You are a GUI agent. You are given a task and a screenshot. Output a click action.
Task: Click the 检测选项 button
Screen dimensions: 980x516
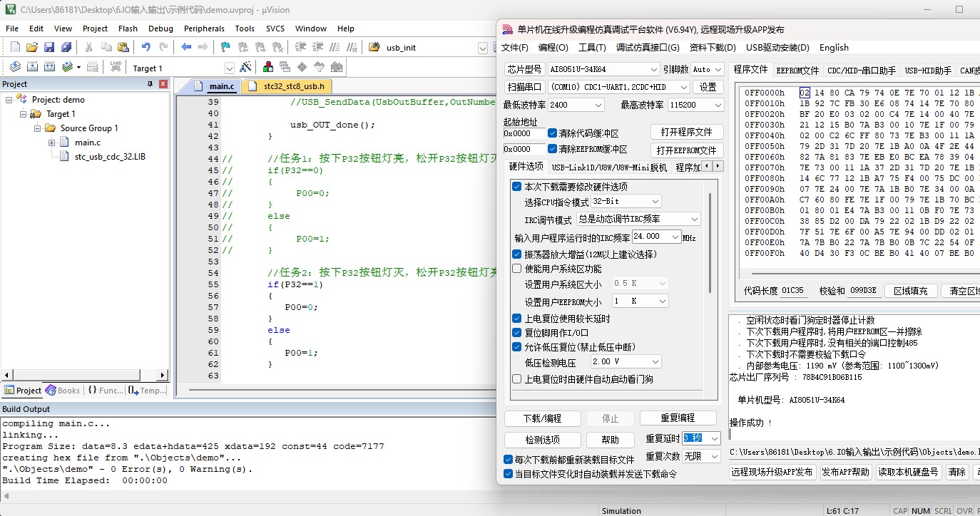point(542,440)
